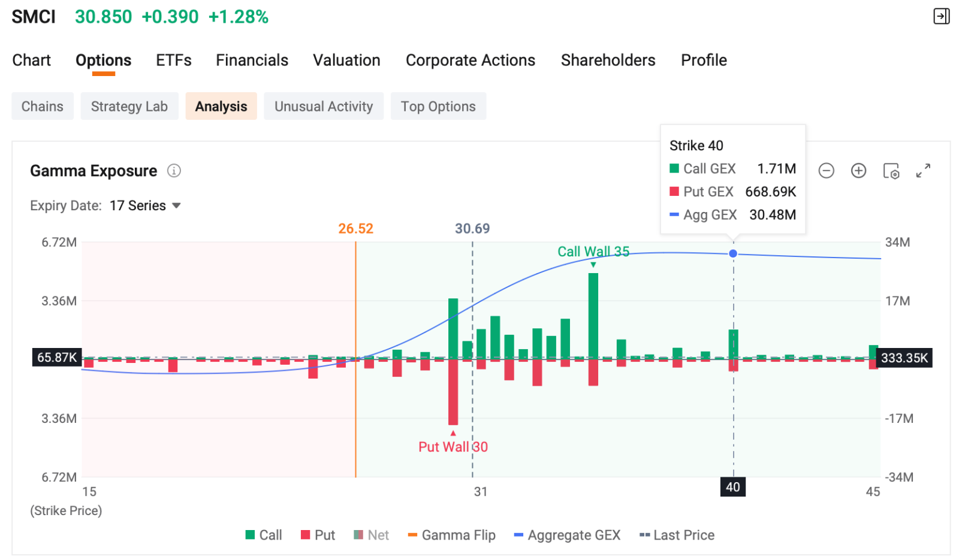The image size is (959, 560).
Task: Toggle Gamma Flip line in legend
Action: pyautogui.click(x=451, y=535)
